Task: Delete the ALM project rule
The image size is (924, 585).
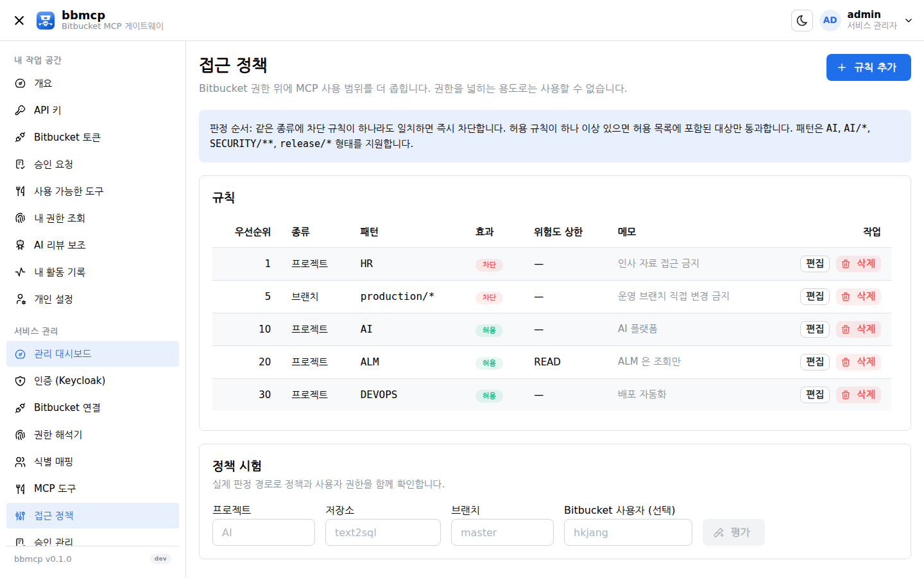Action: pyautogui.click(x=858, y=362)
